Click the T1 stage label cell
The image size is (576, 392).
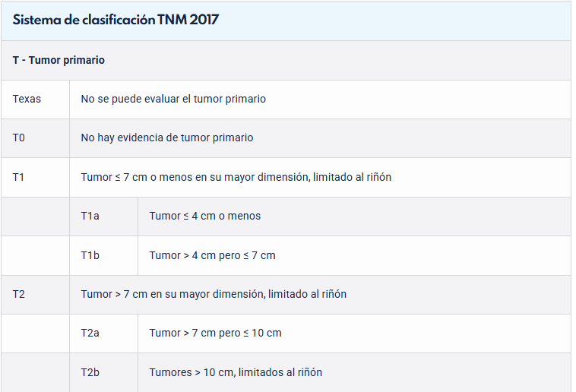(x=19, y=177)
